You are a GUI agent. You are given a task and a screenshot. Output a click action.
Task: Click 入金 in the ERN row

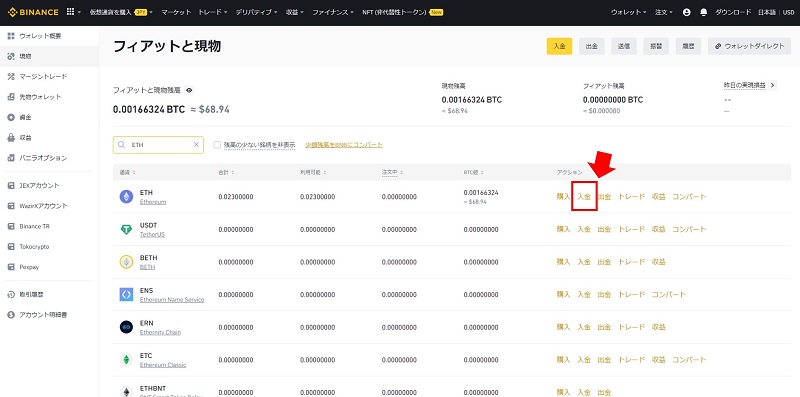[584, 327]
